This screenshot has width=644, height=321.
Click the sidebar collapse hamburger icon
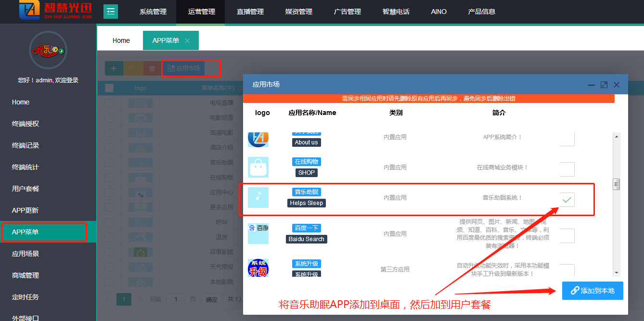click(110, 12)
